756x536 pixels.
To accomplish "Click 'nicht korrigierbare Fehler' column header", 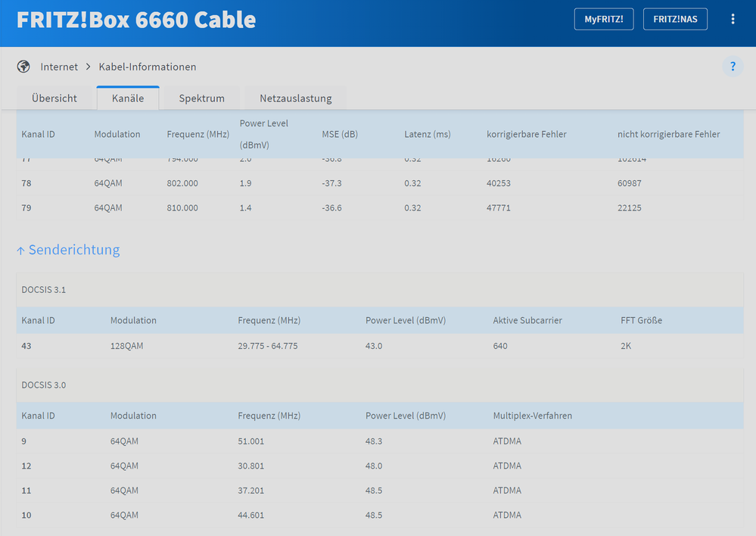I will click(668, 134).
